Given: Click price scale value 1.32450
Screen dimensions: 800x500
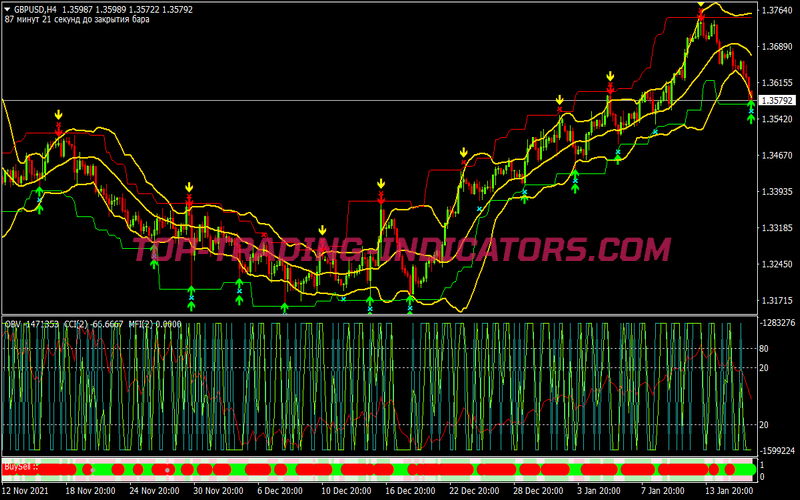Looking at the screenshot, I should pos(777,264).
